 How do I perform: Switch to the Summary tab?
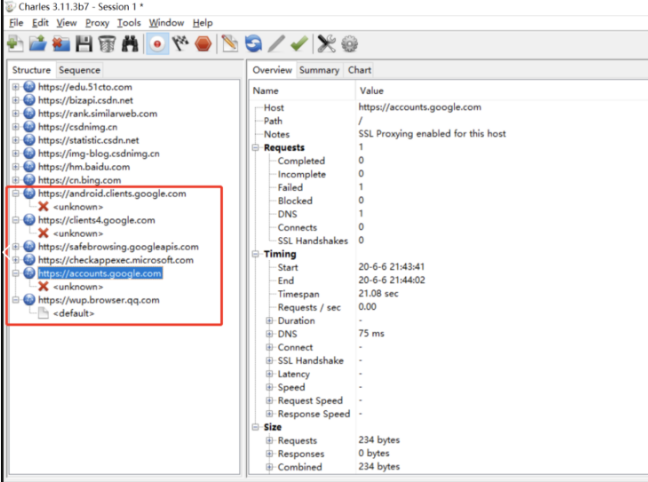pos(319,70)
